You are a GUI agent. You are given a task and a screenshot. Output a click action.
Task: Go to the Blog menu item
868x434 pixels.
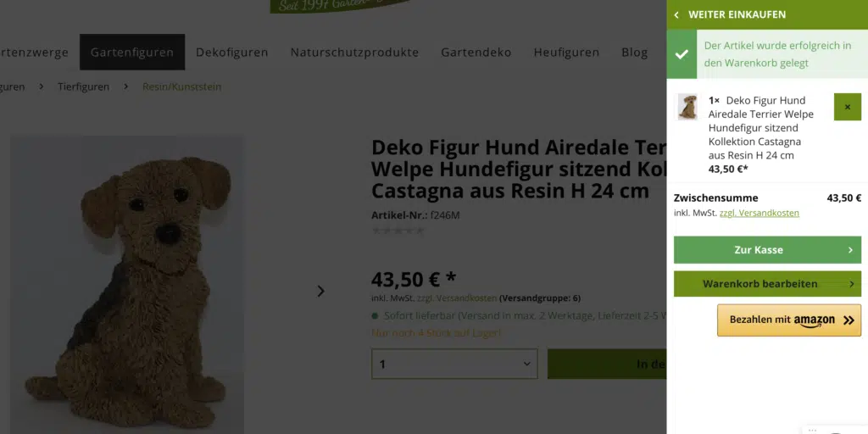pos(634,52)
